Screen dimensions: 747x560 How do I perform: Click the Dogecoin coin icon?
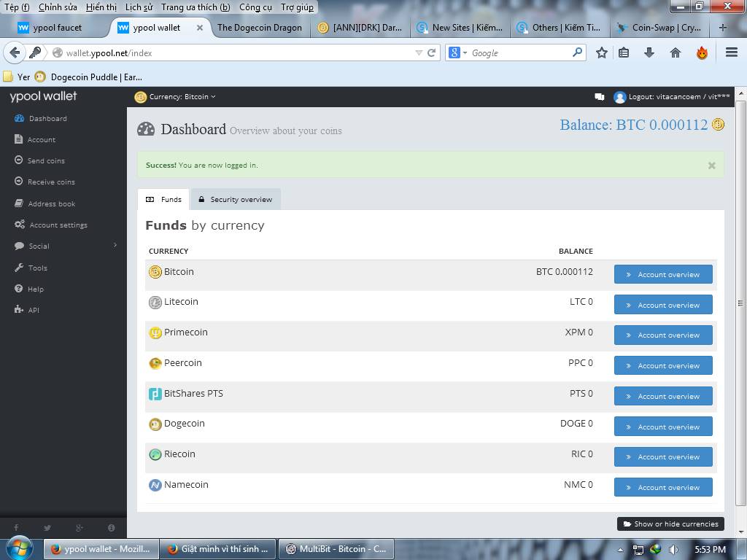click(x=155, y=424)
